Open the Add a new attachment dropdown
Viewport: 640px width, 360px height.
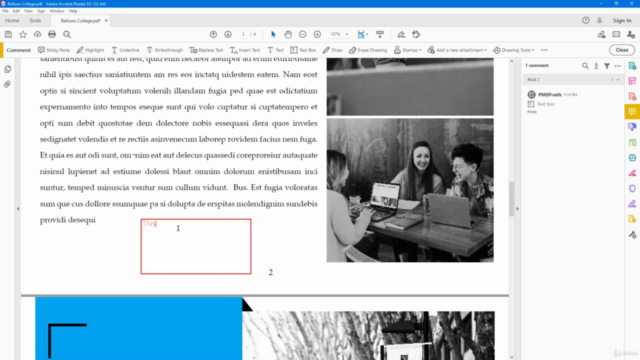click(x=457, y=50)
